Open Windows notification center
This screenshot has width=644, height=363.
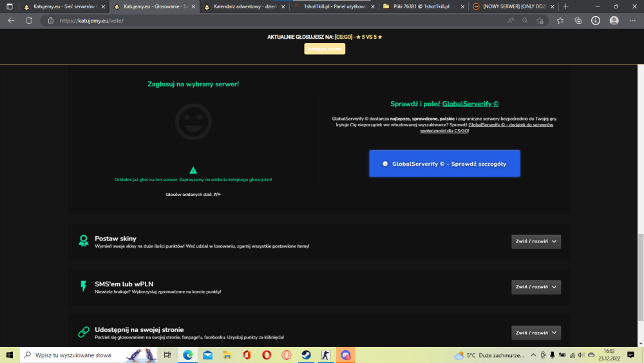pos(630,355)
